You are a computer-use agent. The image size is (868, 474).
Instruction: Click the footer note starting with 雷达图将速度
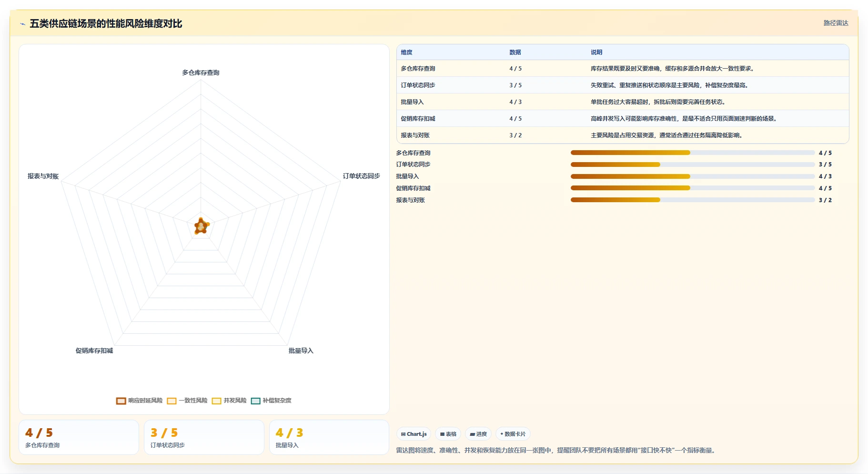[x=556, y=450]
